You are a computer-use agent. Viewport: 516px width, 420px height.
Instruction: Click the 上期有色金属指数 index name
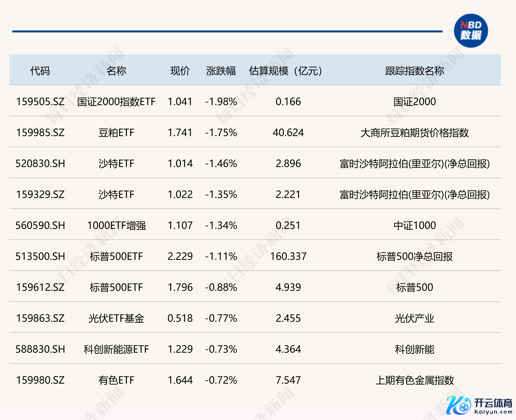pyautogui.click(x=414, y=380)
